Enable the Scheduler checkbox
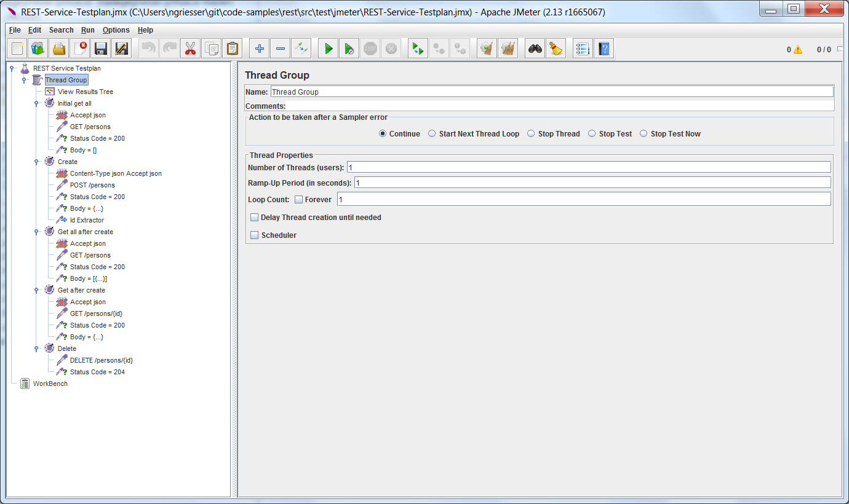This screenshot has width=849, height=504. pyautogui.click(x=254, y=235)
